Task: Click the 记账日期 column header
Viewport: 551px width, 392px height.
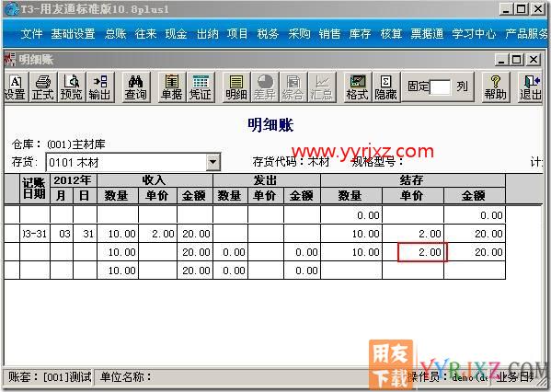Action: pos(34,188)
